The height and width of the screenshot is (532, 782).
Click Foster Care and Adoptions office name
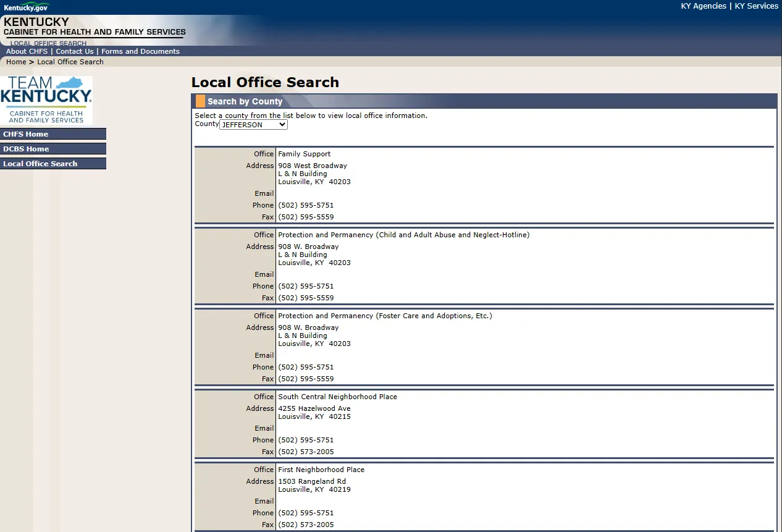[385, 316]
